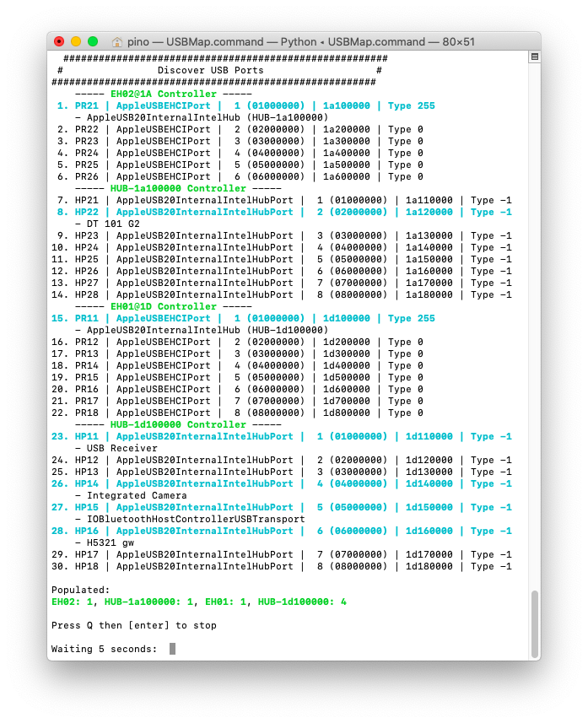Click the 'Integrated Camera' device line
588x723 pixels.
[131, 496]
